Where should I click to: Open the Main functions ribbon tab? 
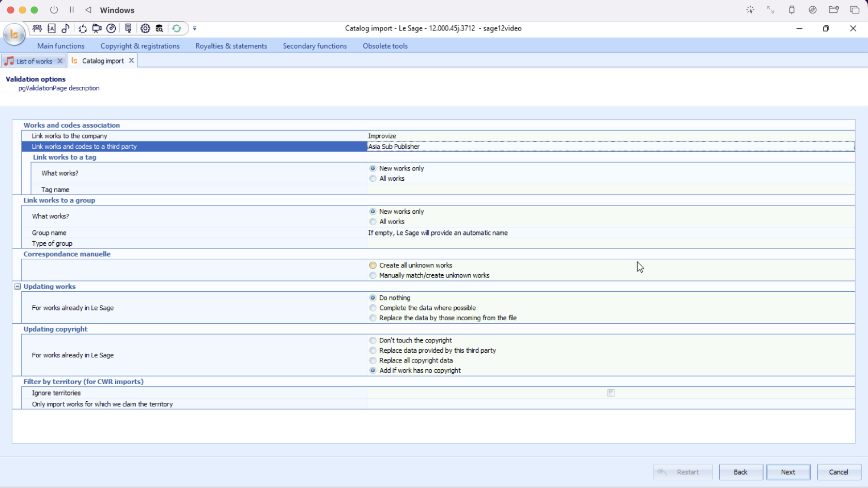[x=61, y=46]
